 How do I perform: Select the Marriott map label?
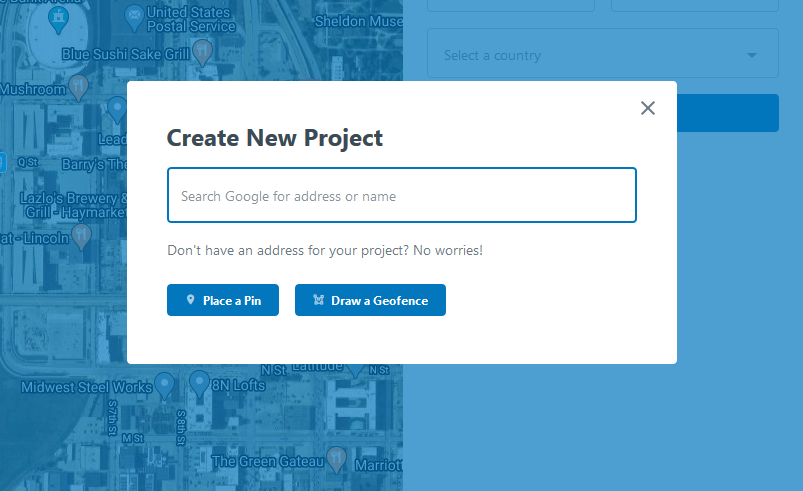(x=378, y=465)
